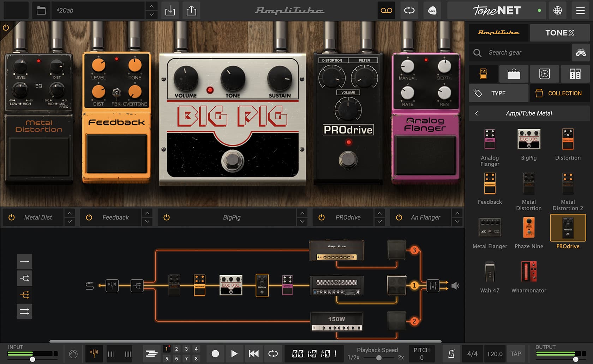Go back from AmpliTube Metal collection

477,113
